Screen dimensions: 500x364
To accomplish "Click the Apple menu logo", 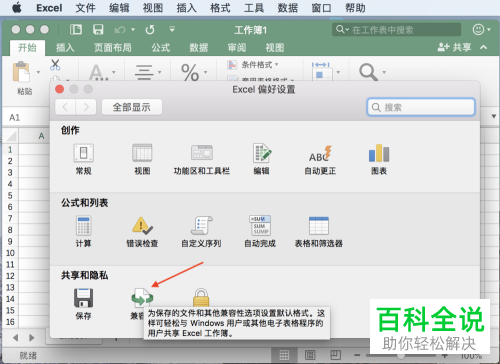I will 17,7.
